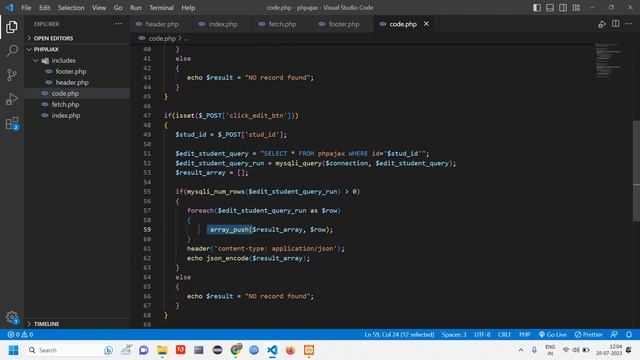
Task: Click the taskbar clock and date
Action: point(609,350)
